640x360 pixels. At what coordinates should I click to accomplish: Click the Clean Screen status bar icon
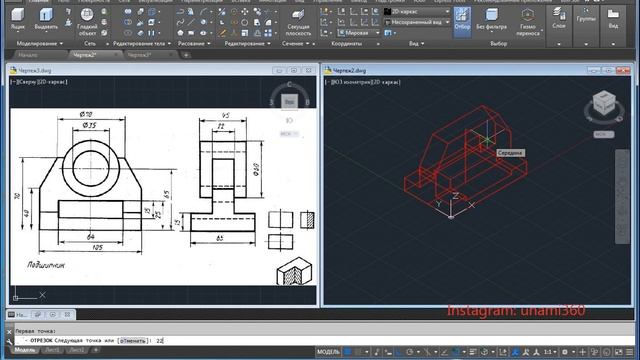(x=619, y=352)
